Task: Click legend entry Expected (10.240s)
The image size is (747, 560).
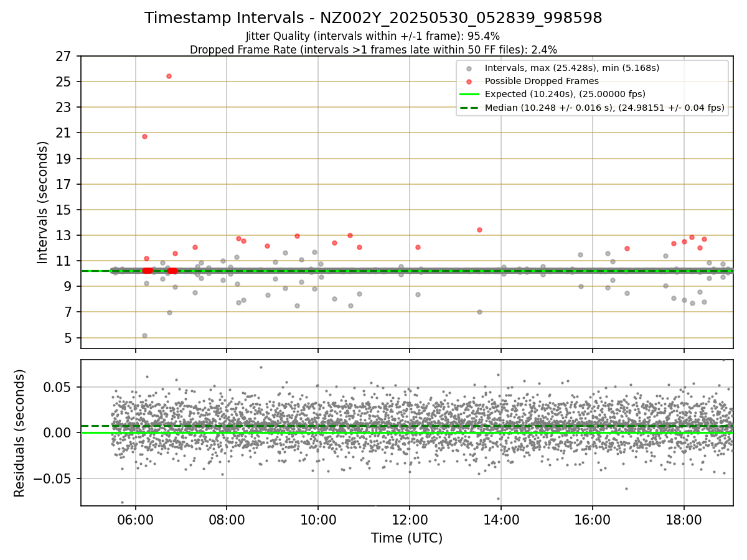Action: tap(565, 94)
